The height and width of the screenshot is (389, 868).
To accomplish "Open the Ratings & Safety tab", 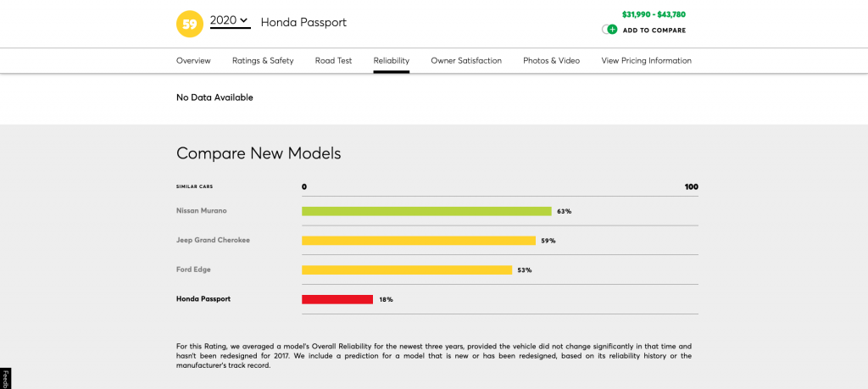I will 263,61.
